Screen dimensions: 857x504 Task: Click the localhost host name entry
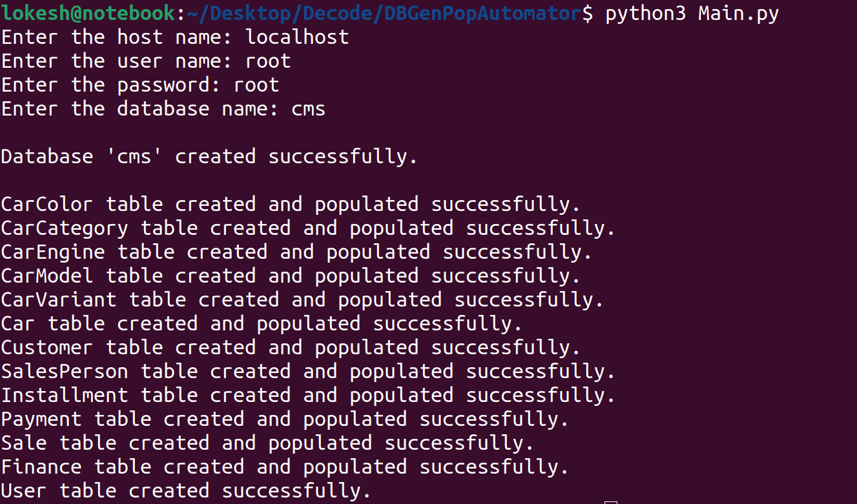(x=297, y=37)
